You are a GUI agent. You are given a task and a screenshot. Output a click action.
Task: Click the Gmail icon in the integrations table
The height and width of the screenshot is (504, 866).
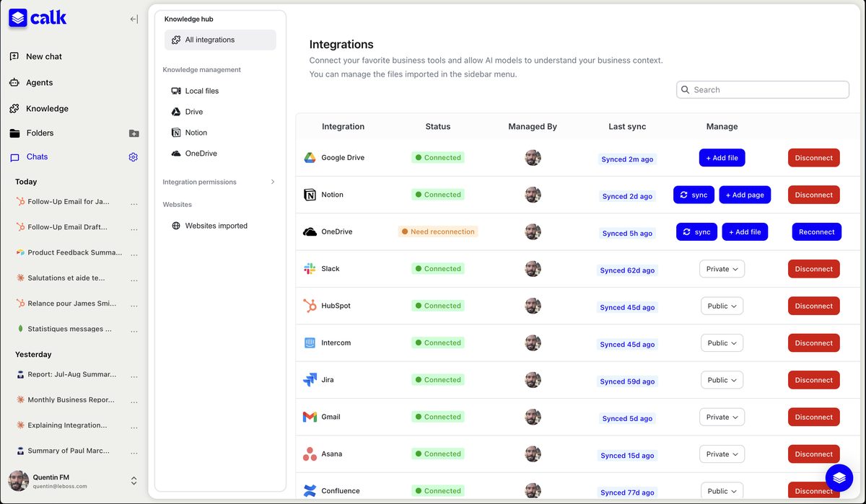click(309, 416)
